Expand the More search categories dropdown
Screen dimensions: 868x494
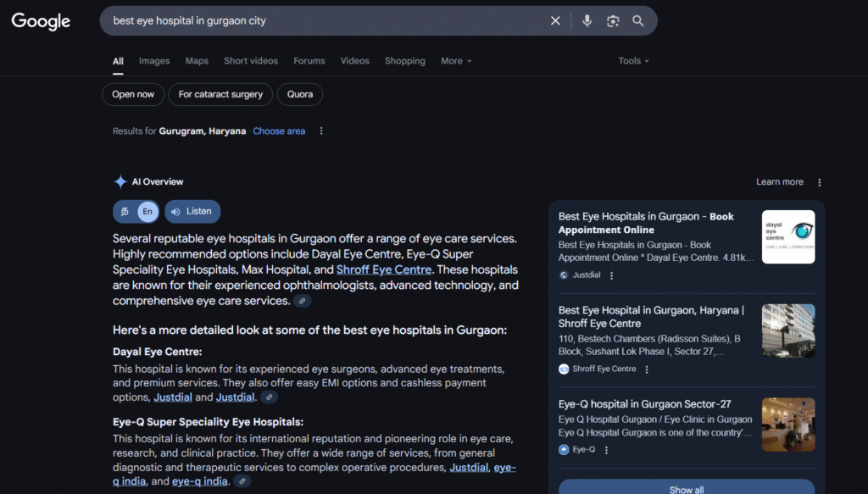[x=456, y=61]
